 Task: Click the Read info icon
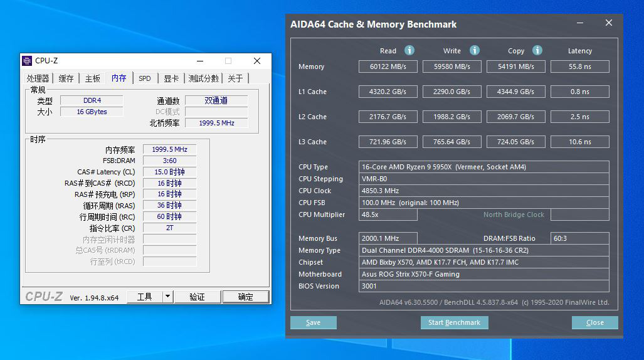pos(409,50)
